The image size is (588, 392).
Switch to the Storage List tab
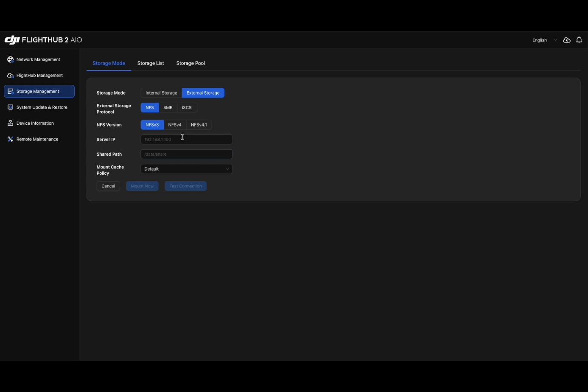pos(151,63)
